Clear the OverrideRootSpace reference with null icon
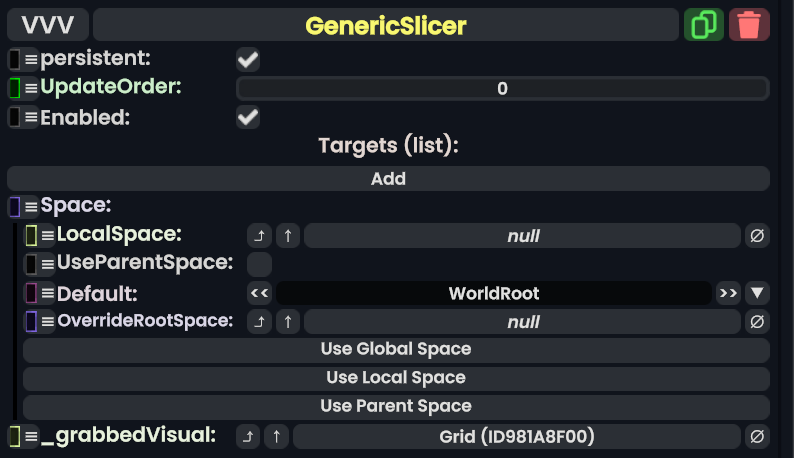The height and width of the screenshot is (458, 794). (x=757, y=322)
